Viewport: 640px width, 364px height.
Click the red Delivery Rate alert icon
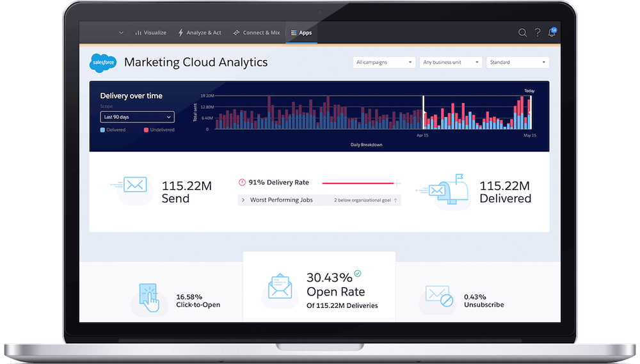click(x=242, y=182)
